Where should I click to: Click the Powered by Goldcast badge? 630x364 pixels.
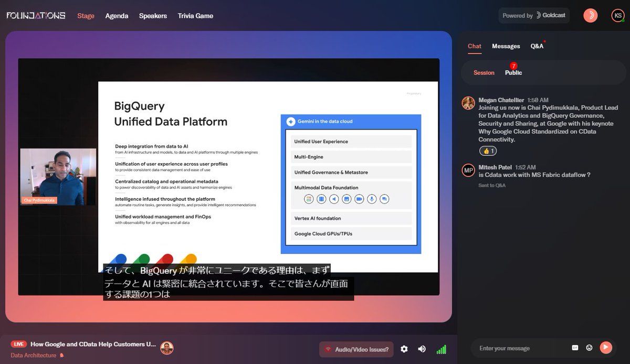pyautogui.click(x=534, y=16)
